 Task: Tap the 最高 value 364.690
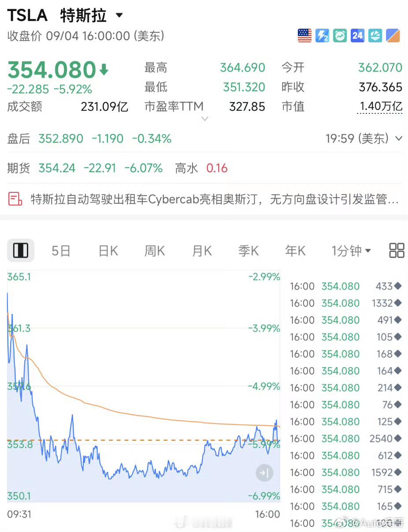[x=243, y=67]
